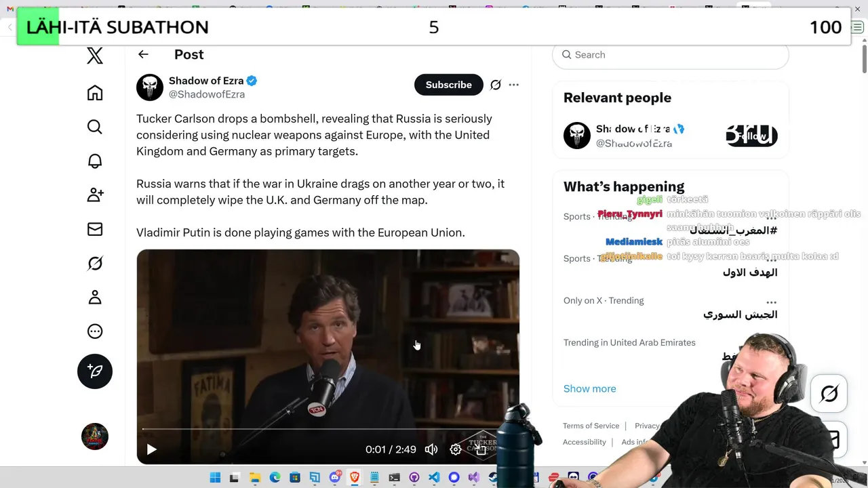Image resolution: width=868 pixels, height=488 pixels.
Task: Open the Notifications bell
Action: pos(95,161)
